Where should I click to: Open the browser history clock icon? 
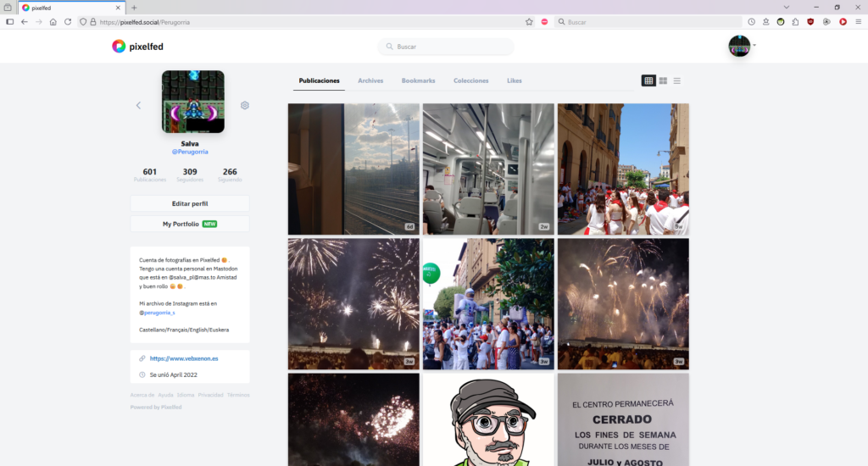click(x=751, y=22)
